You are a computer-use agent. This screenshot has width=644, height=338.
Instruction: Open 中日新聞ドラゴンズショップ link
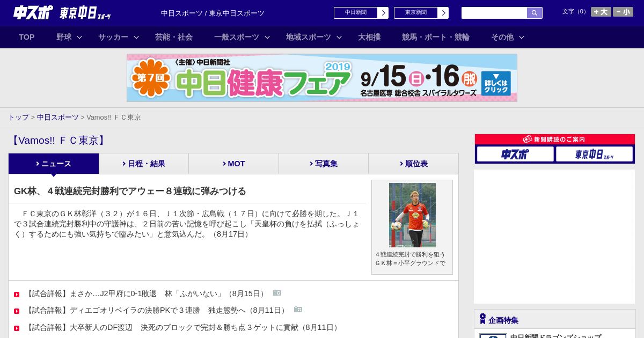tap(555, 336)
